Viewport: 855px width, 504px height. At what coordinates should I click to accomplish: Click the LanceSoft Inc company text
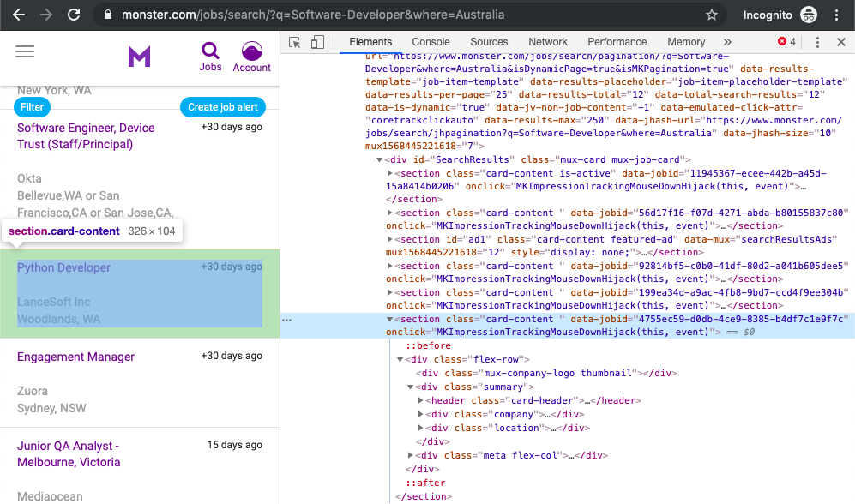pyautogui.click(x=53, y=302)
